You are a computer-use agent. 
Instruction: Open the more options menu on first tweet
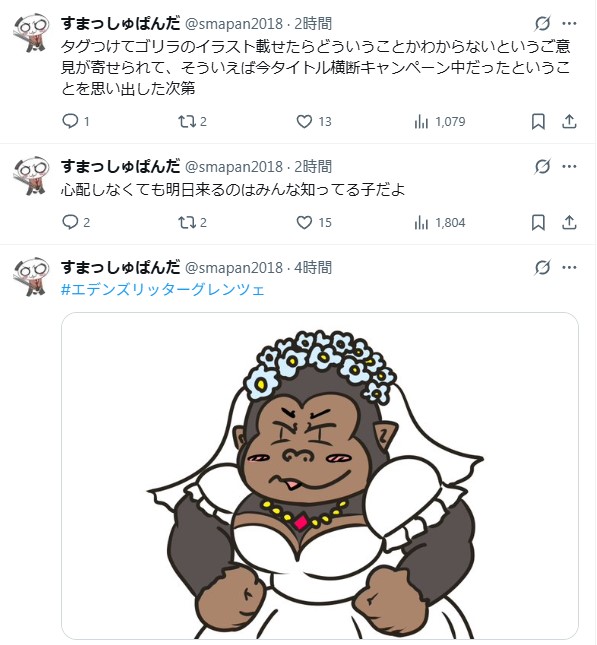tap(569, 23)
